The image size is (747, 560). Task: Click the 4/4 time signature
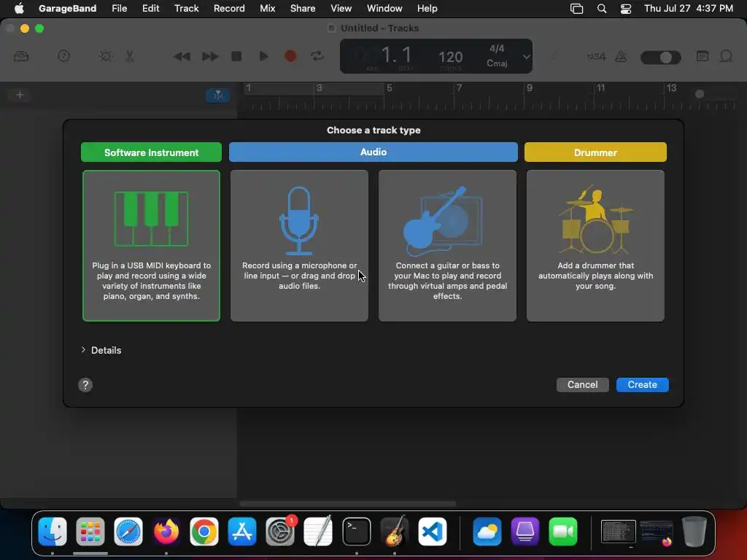point(497,49)
